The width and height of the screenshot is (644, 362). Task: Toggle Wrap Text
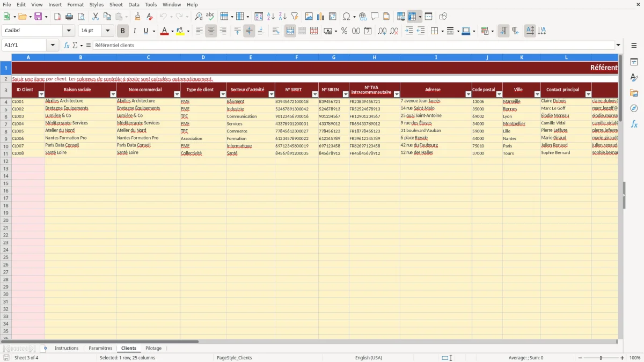tap(276, 31)
